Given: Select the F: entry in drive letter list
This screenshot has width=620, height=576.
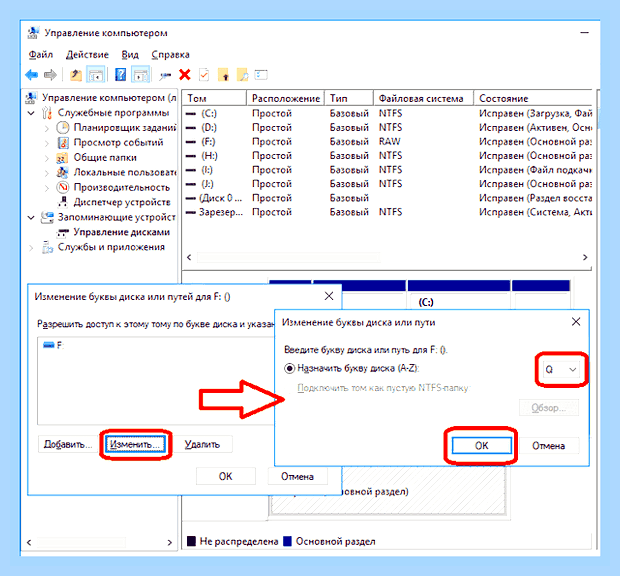Looking at the screenshot, I should [x=54, y=345].
